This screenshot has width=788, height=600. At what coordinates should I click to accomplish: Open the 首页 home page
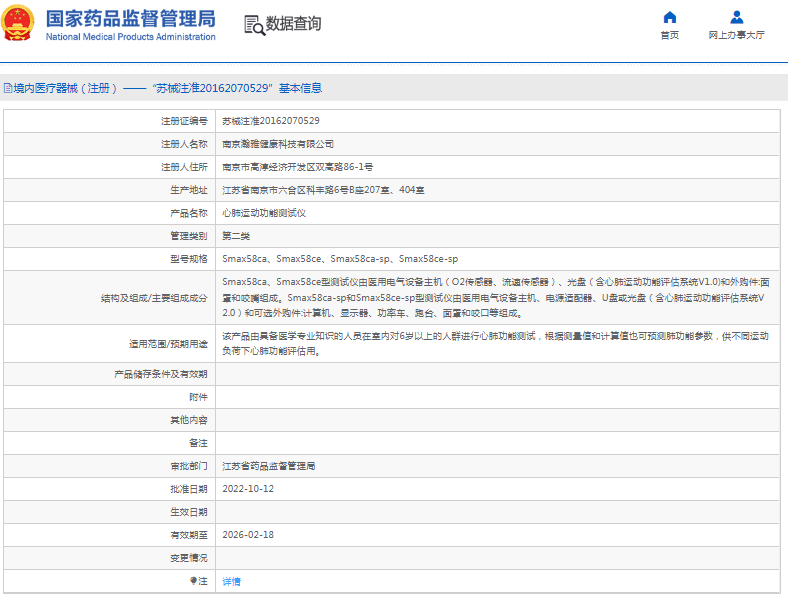(670, 35)
